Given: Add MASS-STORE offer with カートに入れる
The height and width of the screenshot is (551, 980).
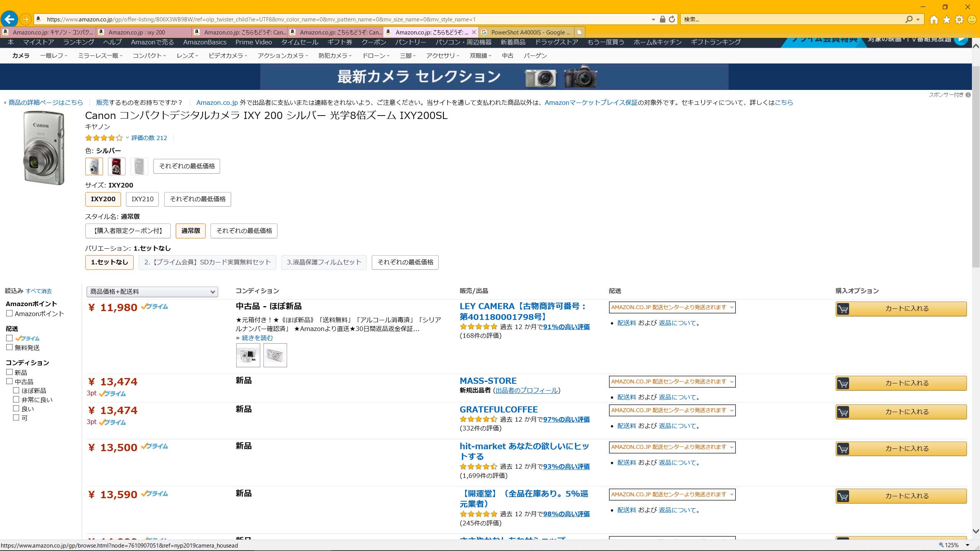Looking at the screenshot, I should tap(901, 383).
